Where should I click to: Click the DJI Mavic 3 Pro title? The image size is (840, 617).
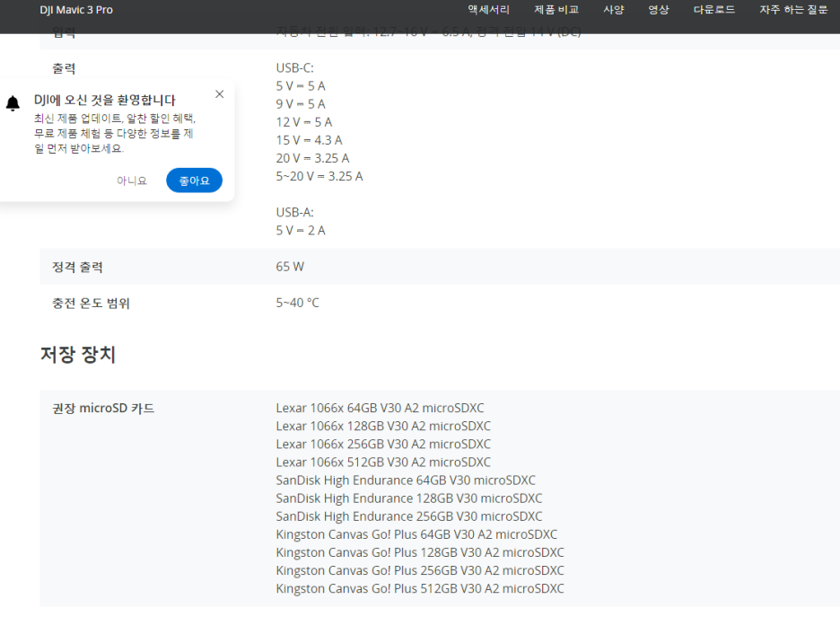pyautogui.click(x=76, y=10)
